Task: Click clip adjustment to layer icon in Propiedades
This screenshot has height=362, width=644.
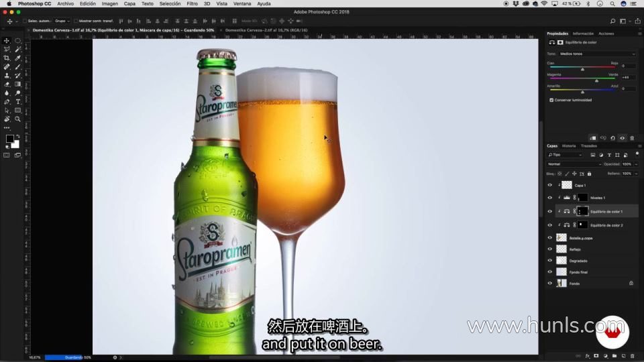Action: pos(592,138)
